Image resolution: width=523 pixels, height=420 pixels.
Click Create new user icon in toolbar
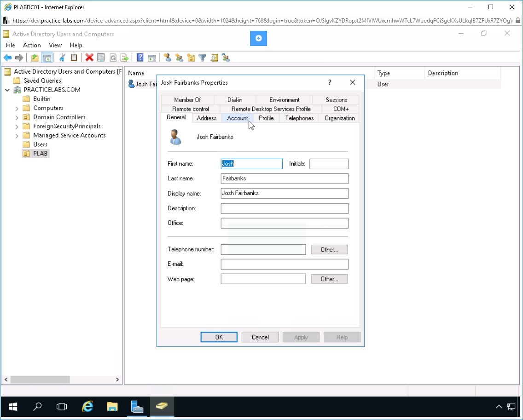coord(168,58)
